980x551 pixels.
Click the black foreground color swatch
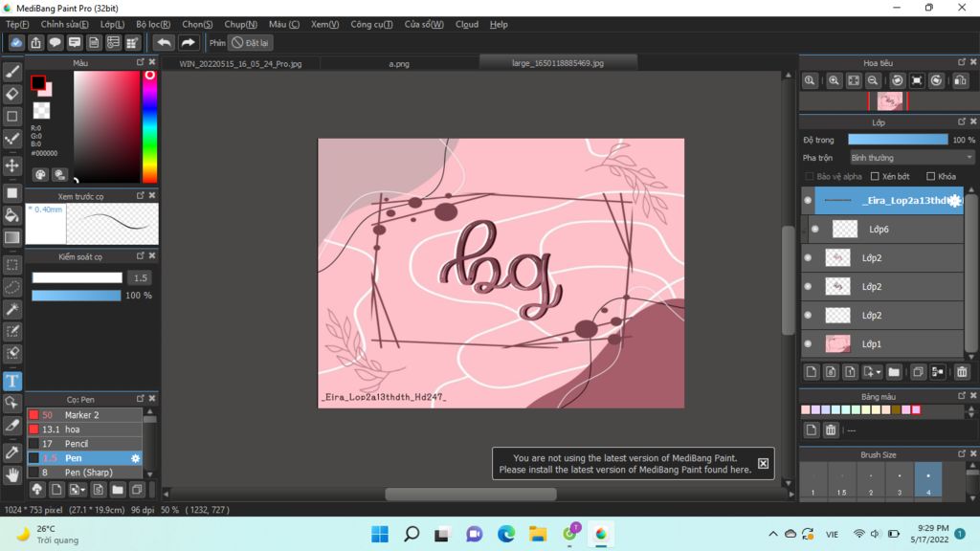[38, 82]
